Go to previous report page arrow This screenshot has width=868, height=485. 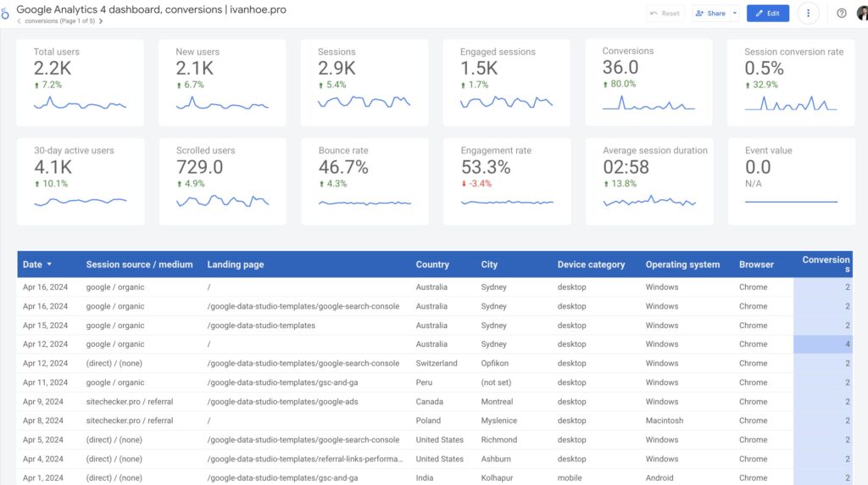[19, 21]
